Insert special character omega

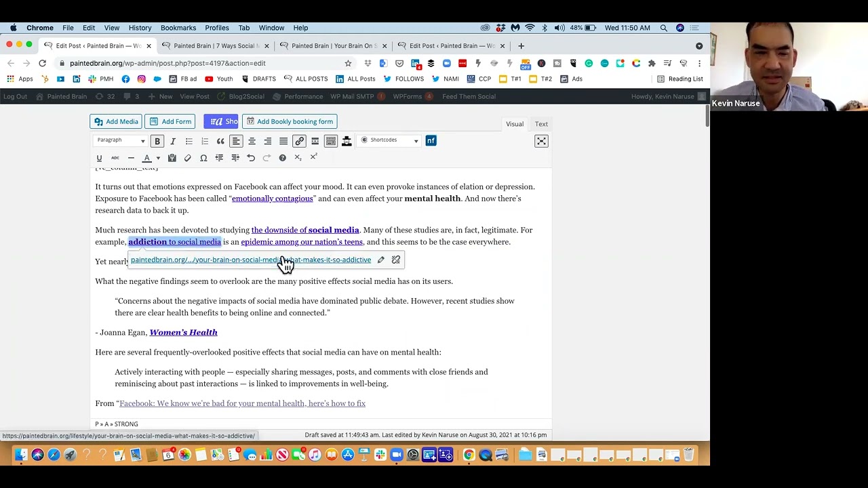pos(203,158)
